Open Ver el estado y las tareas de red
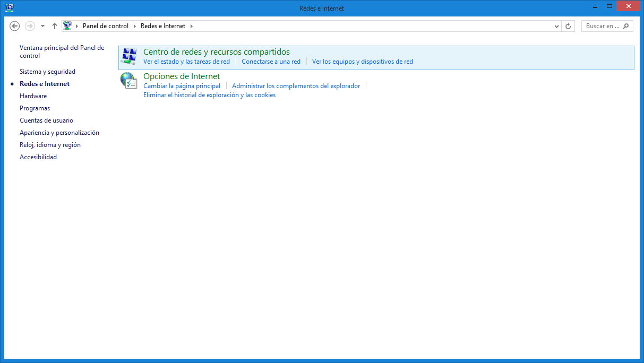Viewport: 644px width, 363px height. coord(187,62)
